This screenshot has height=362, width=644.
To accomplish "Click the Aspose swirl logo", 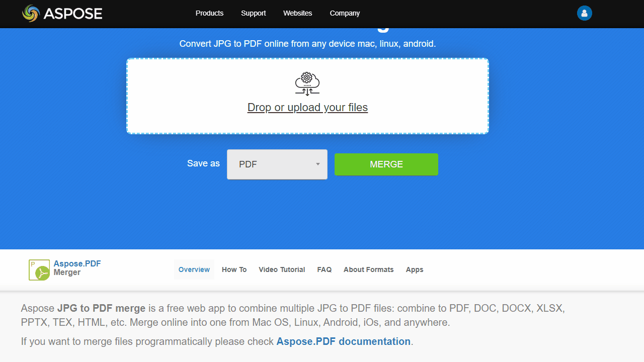I will pos(30,14).
